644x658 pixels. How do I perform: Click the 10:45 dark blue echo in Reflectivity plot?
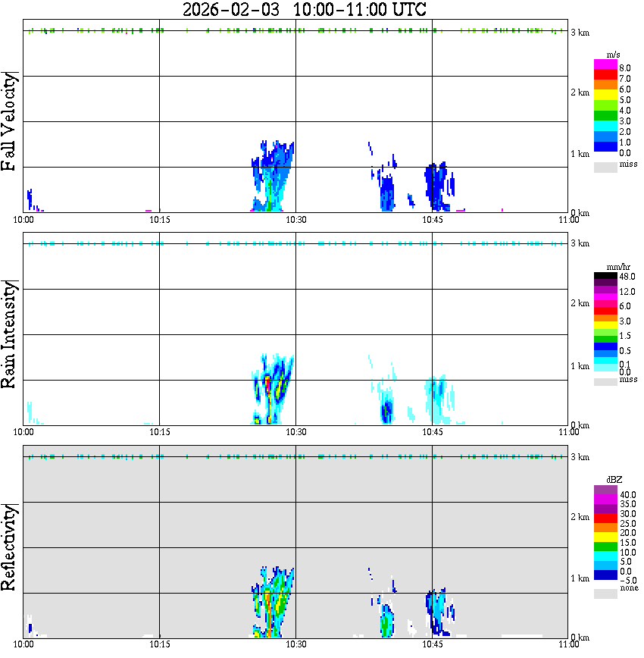point(439,613)
